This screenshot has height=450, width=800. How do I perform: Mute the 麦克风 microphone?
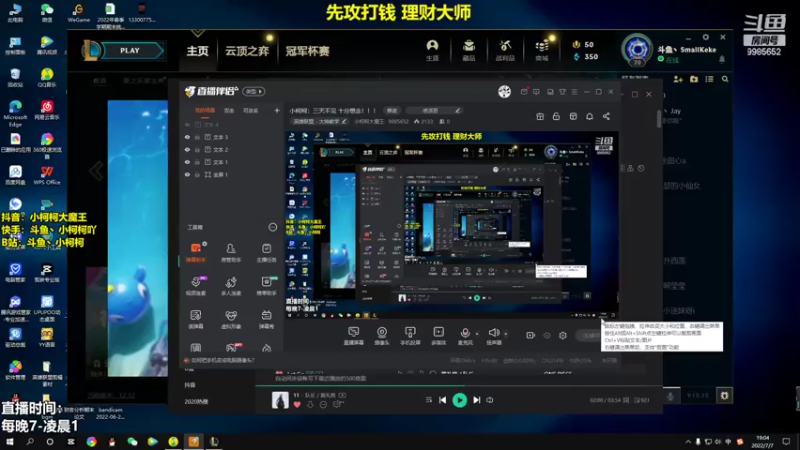coord(465,336)
